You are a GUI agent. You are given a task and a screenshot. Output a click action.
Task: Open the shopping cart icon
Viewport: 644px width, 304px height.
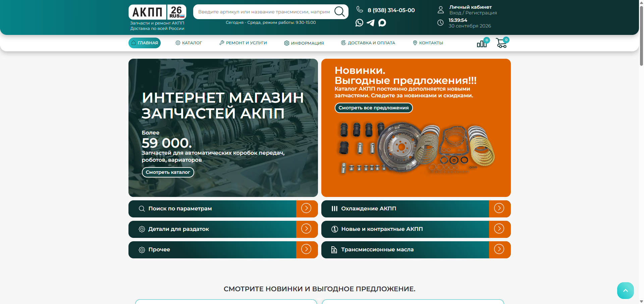501,43
